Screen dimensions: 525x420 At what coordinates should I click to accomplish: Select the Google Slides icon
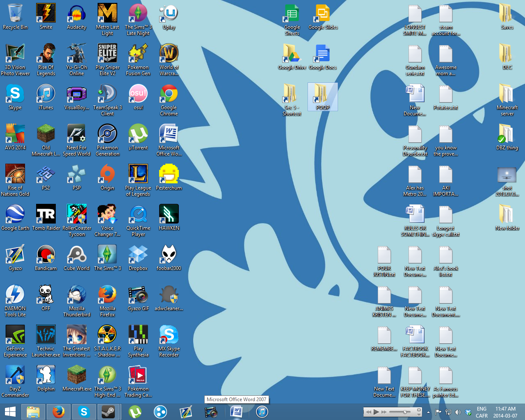(x=323, y=17)
